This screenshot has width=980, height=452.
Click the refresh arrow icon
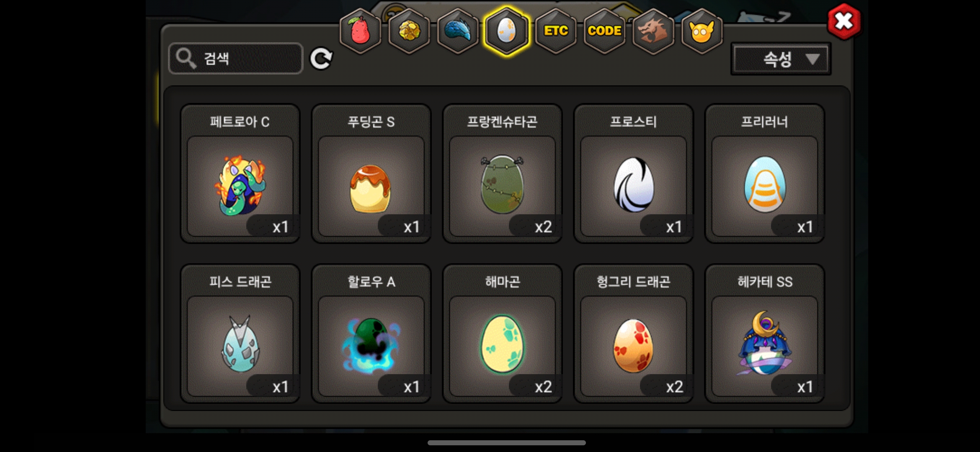[x=321, y=58]
